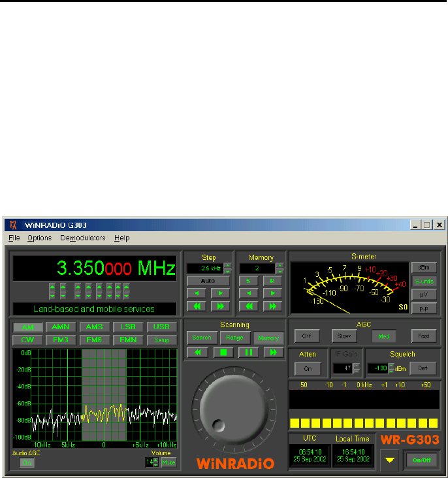This screenshot has width=448, height=478.
Task: Switch S-meter to µV units
Action: (x=424, y=295)
